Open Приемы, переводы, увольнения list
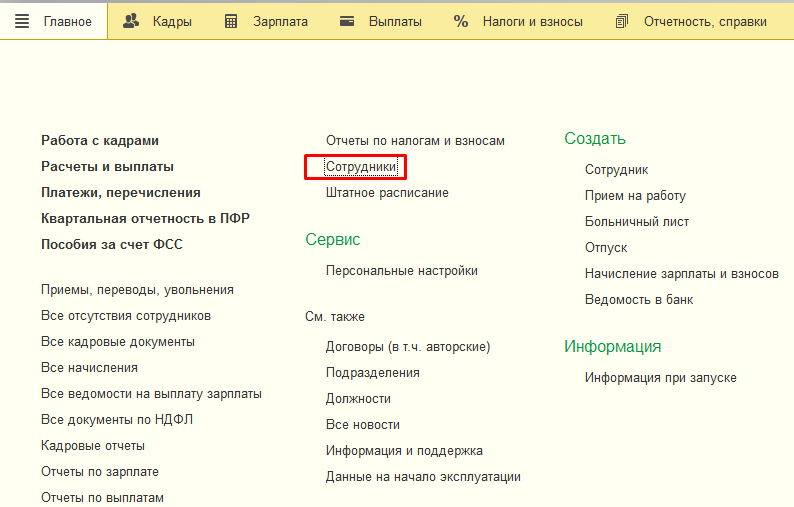This screenshot has width=794, height=507. click(x=137, y=290)
